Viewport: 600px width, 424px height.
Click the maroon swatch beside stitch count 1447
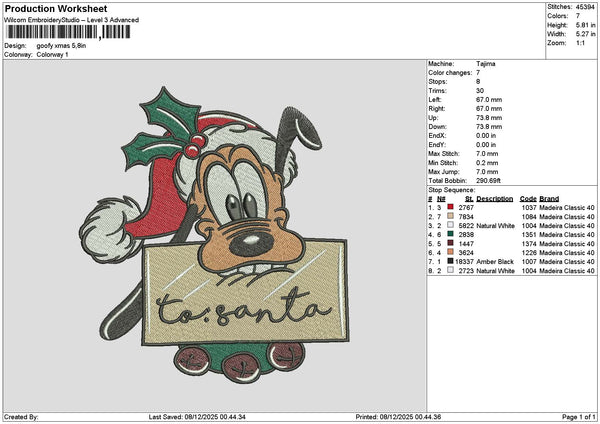click(450, 243)
